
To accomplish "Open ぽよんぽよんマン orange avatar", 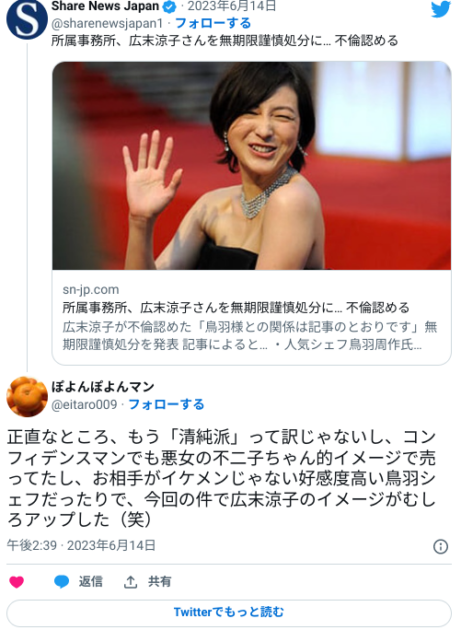I will [27, 396].
